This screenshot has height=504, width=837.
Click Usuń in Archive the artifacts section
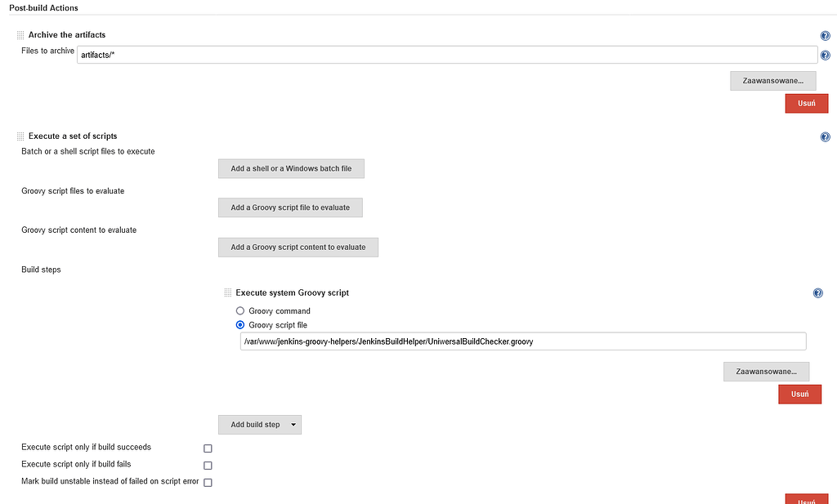[806, 103]
